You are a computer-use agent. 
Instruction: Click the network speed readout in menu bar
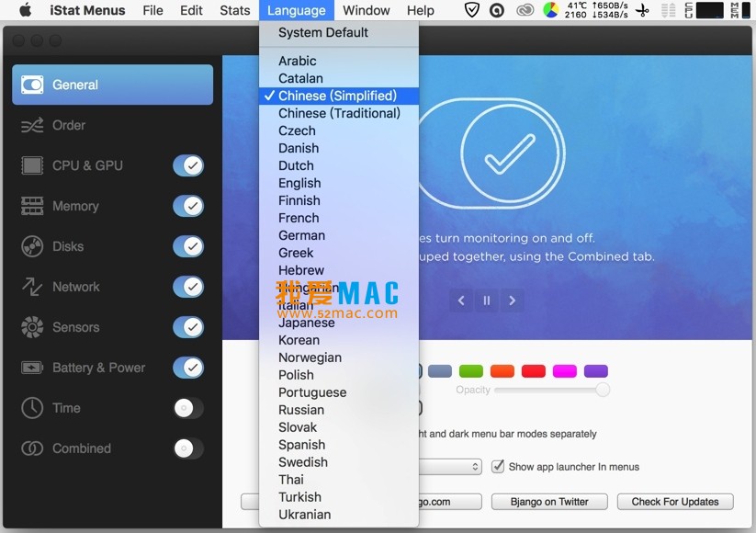610,10
